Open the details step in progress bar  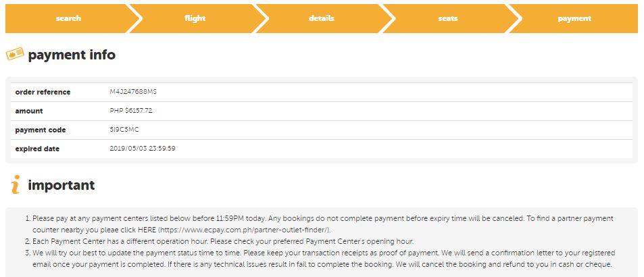[322, 19]
